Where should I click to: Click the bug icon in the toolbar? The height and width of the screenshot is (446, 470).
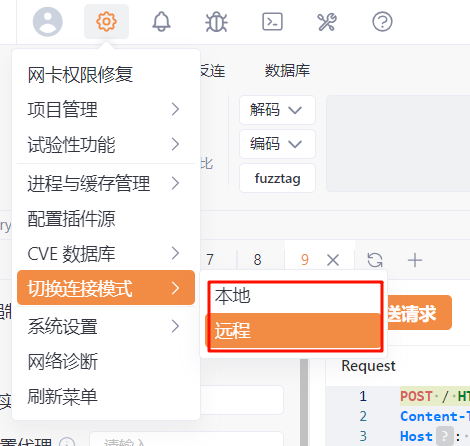[217, 22]
